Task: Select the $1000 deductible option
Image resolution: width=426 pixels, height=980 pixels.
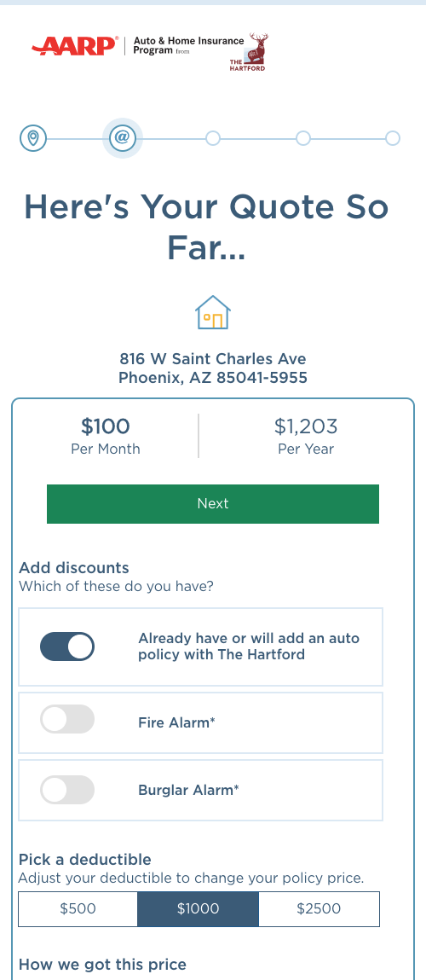Action: (198, 908)
